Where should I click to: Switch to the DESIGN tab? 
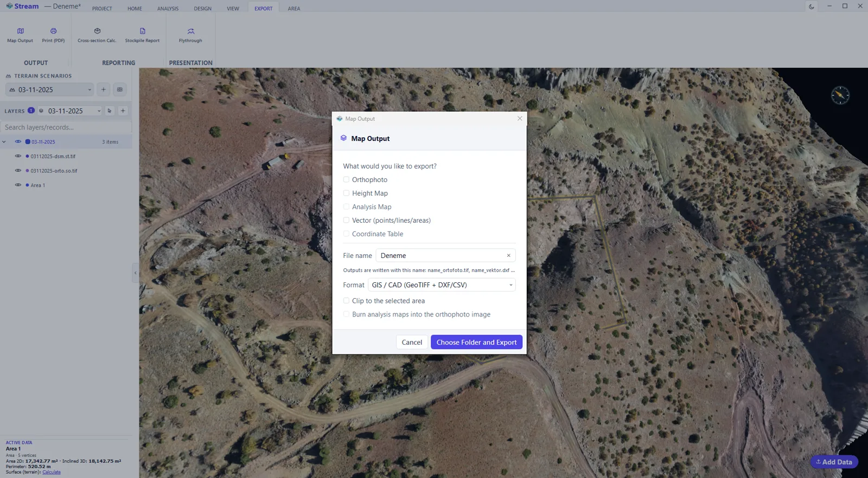[202, 9]
